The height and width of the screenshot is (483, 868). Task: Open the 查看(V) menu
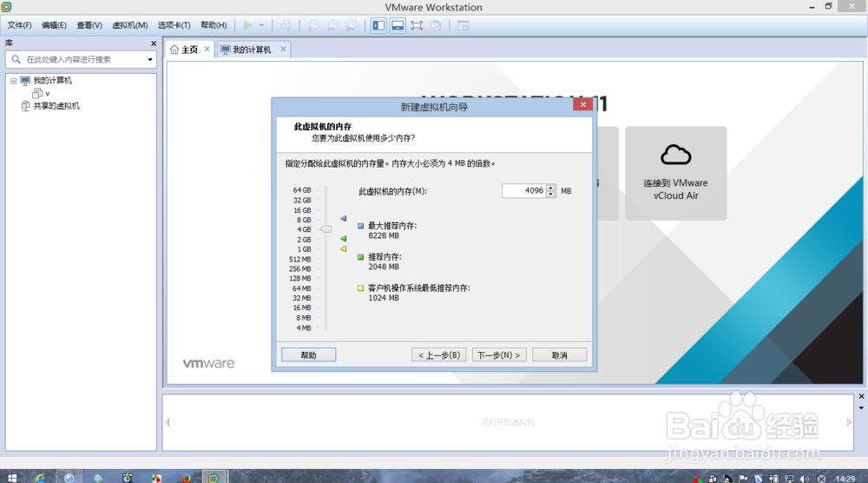(x=89, y=25)
